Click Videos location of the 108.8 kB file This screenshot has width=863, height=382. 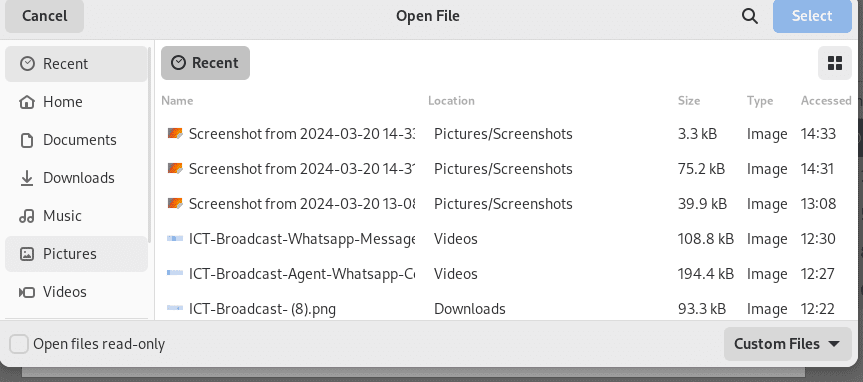[456, 239]
